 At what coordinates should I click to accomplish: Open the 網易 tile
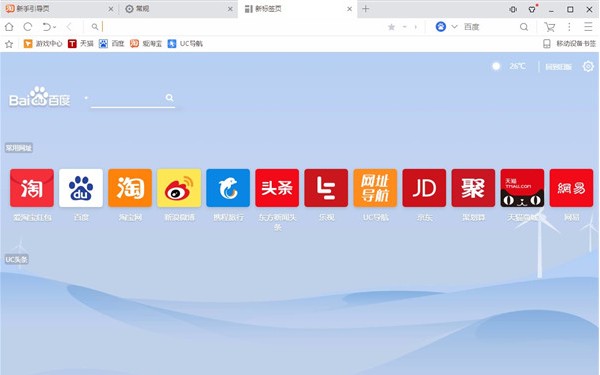point(572,188)
